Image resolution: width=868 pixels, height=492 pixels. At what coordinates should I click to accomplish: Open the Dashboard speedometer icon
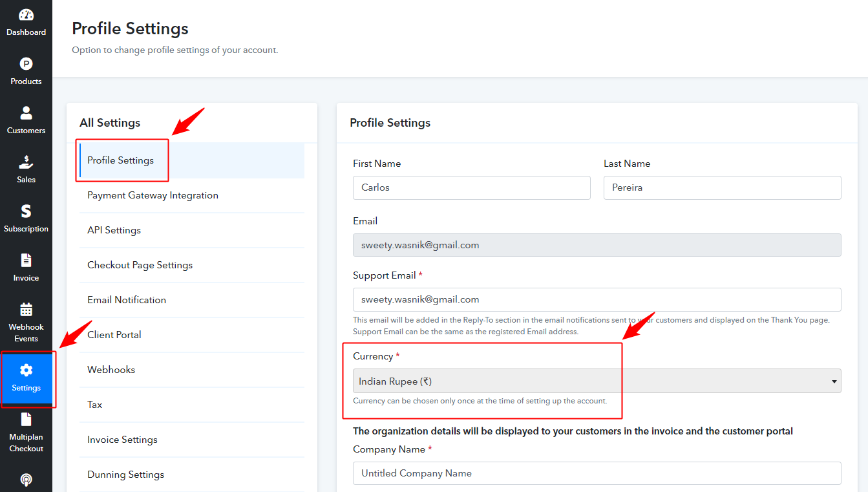click(26, 15)
